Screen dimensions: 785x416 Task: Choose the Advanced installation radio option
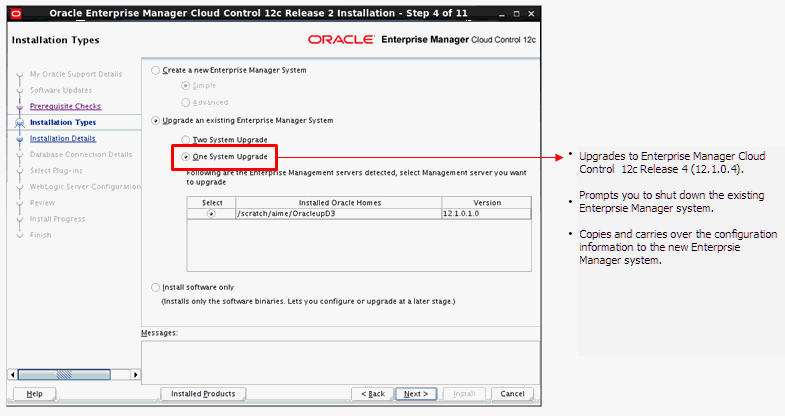coord(186,103)
